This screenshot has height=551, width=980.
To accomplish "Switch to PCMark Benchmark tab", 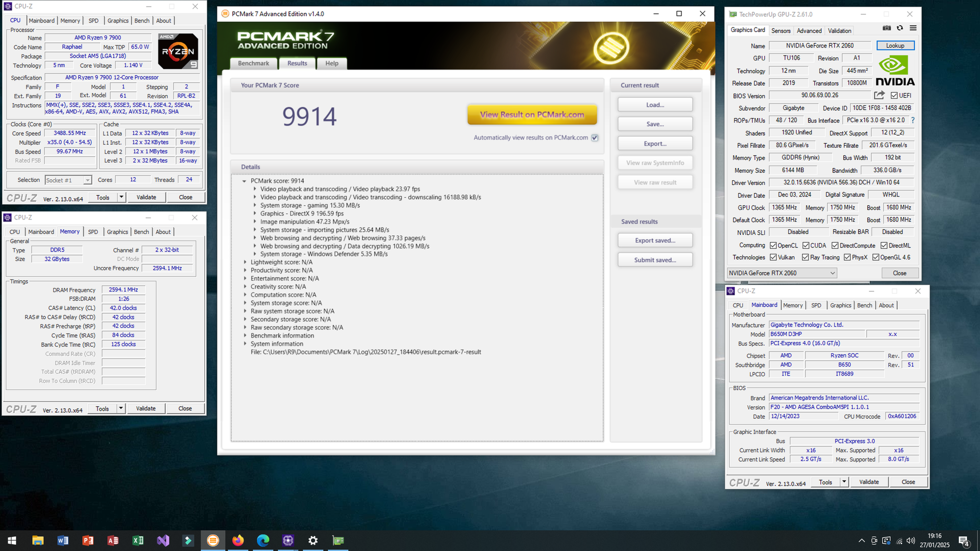I will click(x=254, y=63).
